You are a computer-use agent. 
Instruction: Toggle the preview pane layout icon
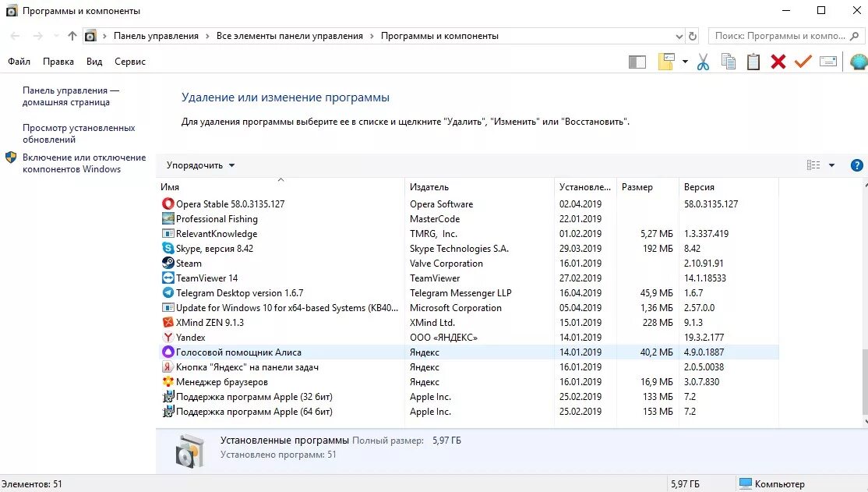pyautogui.click(x=637, y=62)
